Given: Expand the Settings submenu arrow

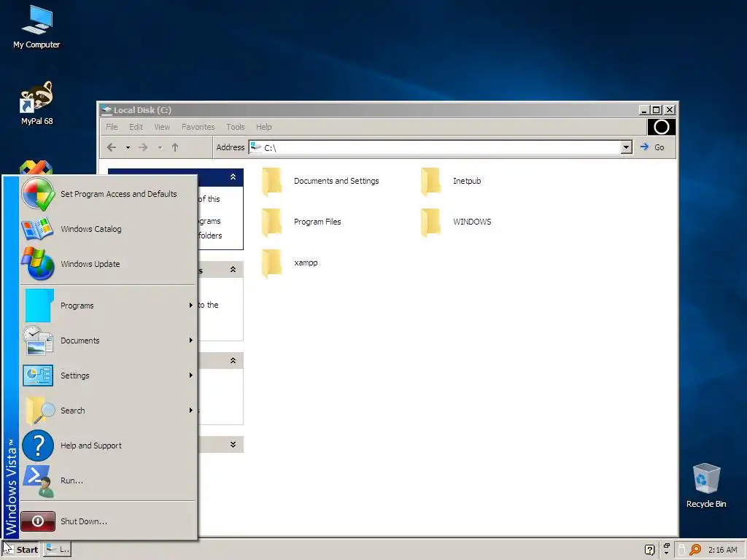Looking at the screenshot, I should pyautogui.click(x=190, y=376).
